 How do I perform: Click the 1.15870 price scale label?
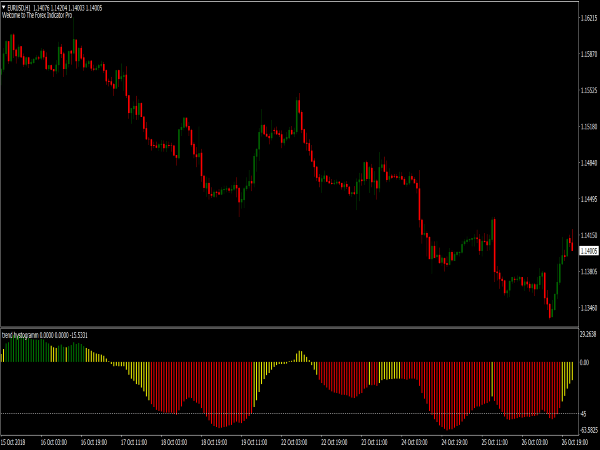pyautogui.click(x=589, y=54)
